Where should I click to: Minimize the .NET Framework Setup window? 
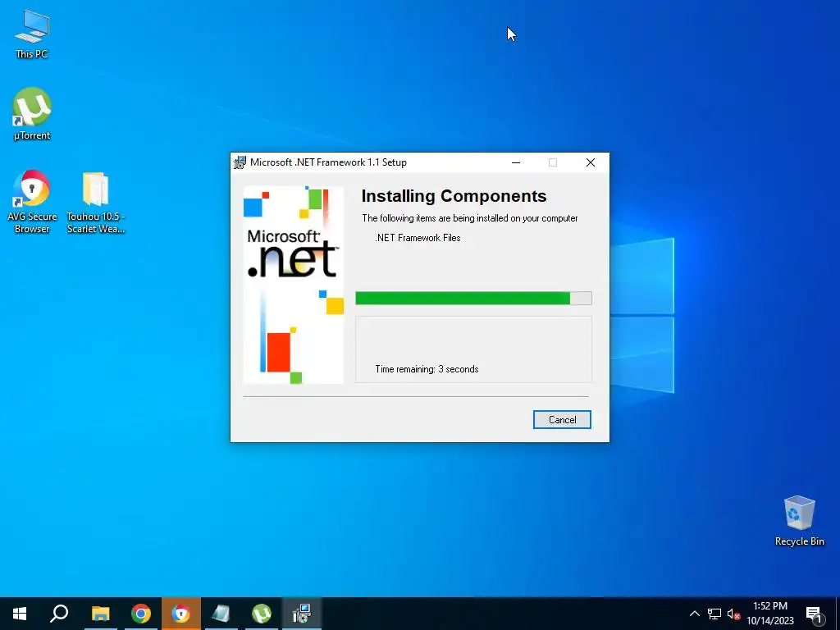coord(516,162)
